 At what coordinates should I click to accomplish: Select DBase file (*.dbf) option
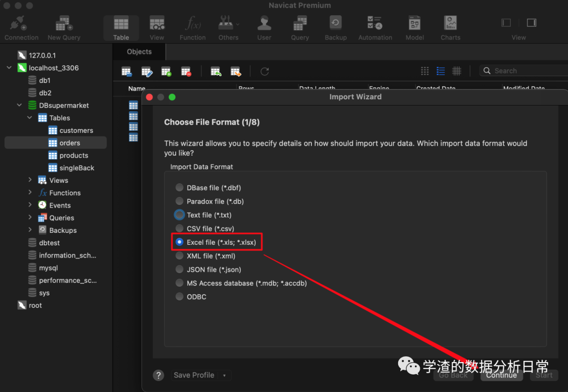click(208, 188)
